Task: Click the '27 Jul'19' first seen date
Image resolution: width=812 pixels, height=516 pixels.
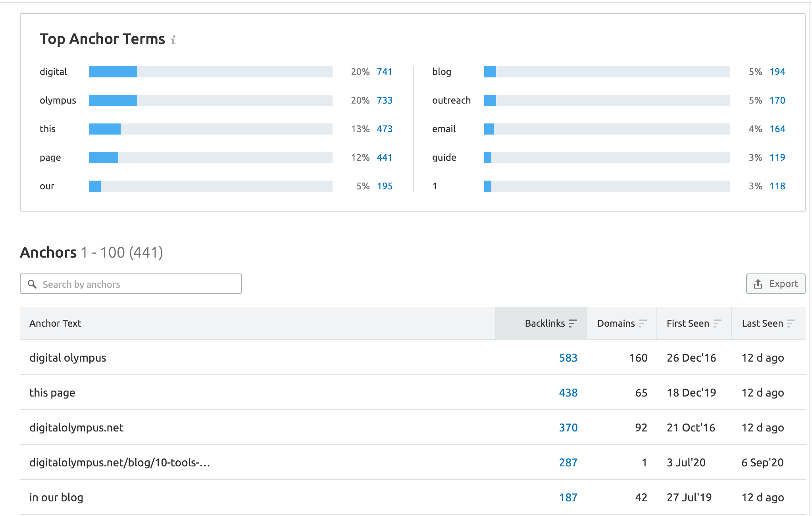Action: click(x=689, y=497)
